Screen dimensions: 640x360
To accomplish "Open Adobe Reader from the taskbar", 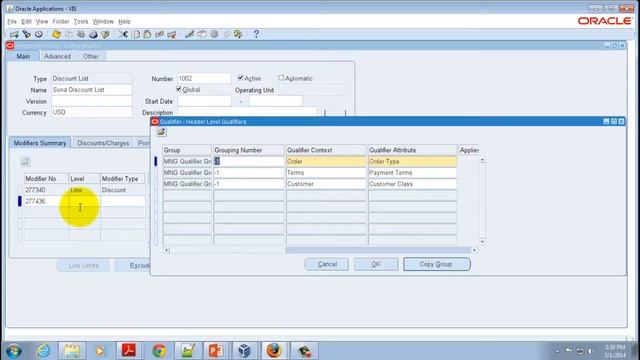I will tap(129, 351).
